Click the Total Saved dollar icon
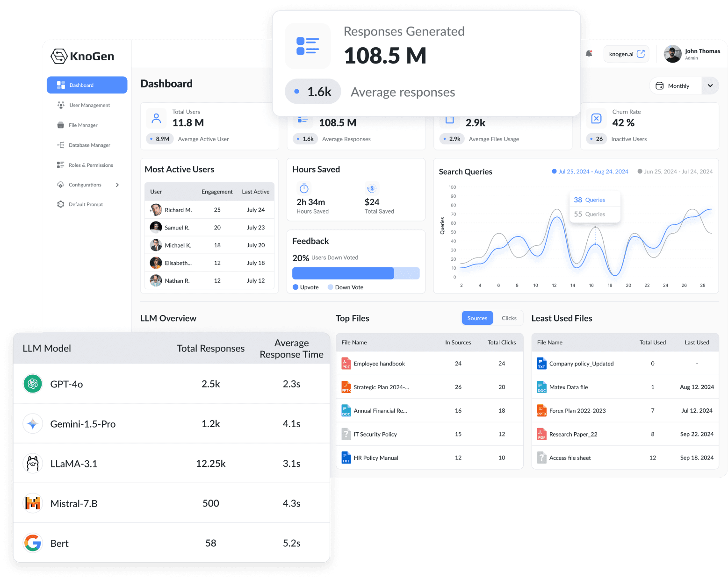This screenshot has height=579, width=728. point(371,188)
